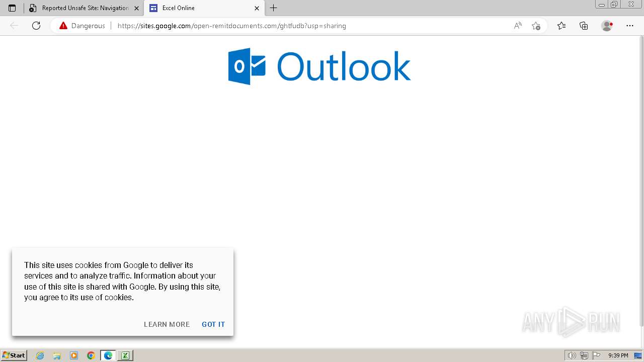This screenshot has width=644, height=362.
Task: Click the Outlook logo image
Action: click(319, 66)
